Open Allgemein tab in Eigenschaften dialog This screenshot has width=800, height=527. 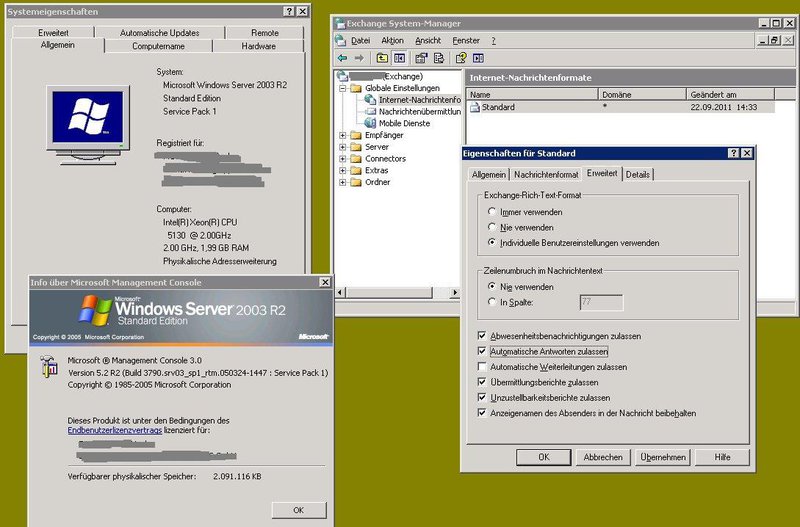(489, 174)
